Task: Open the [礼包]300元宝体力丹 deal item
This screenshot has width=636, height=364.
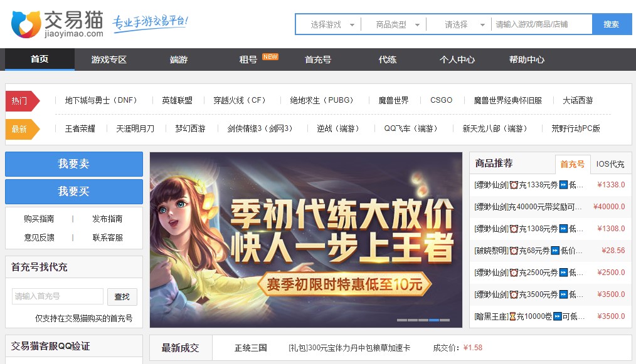Action: pyautogui.click(x=349, y=348)
